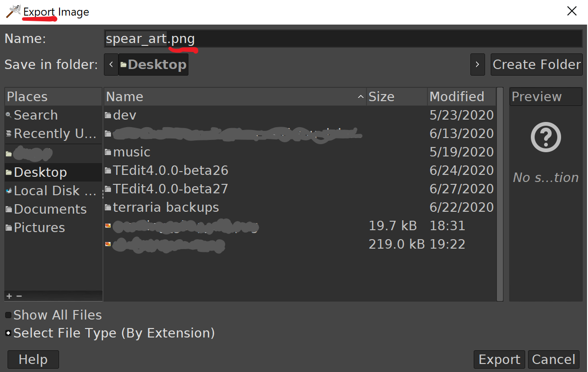Click the Pictures folder icon in Places
The image size is (588, 372).
coord(9,228)
